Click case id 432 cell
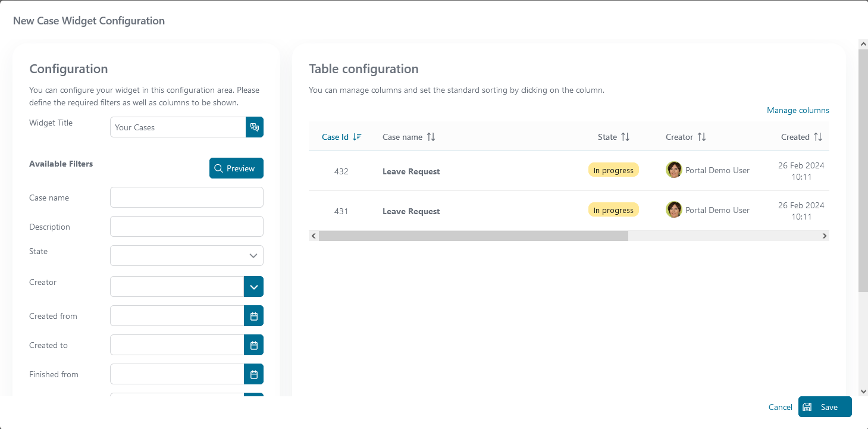The height and width of the screenshot is (429, 868). click(341, 171)
